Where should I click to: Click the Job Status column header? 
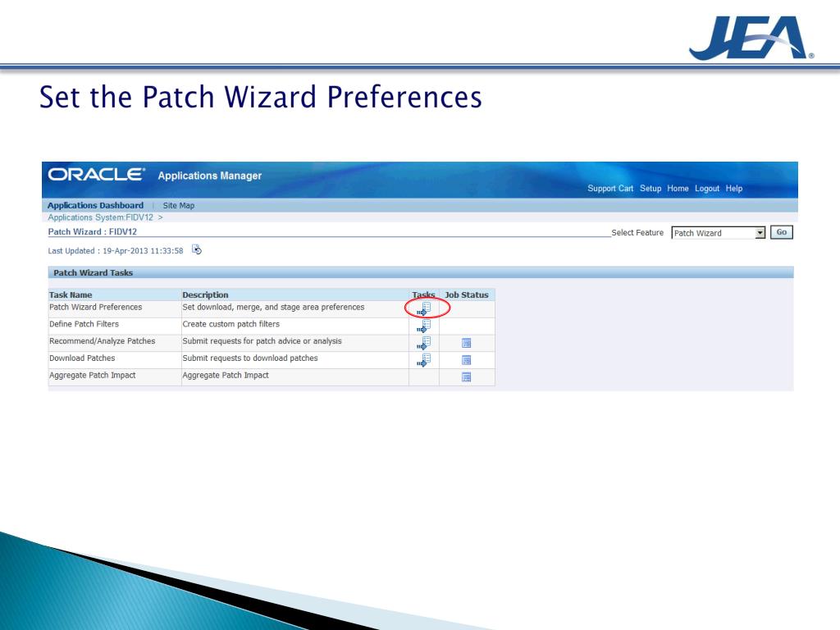coord(467,294)
